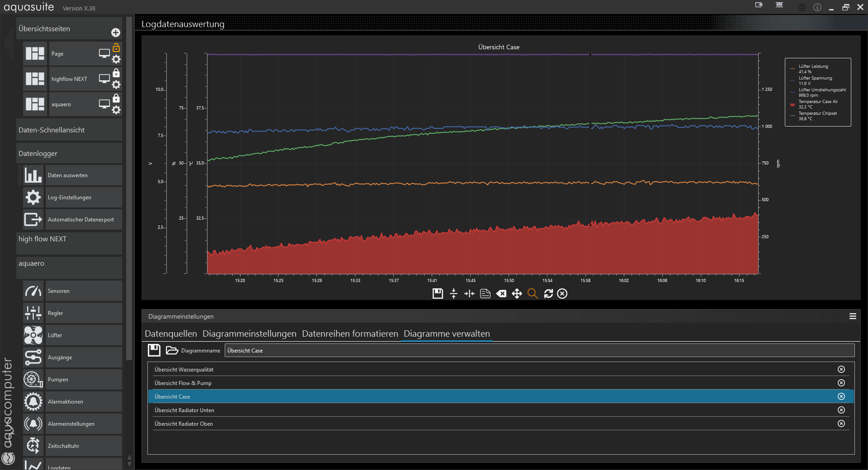This screenshot has width=868, height=470.
Task: Click the refresh arrows icon under chart
Action: click(548, 294)
